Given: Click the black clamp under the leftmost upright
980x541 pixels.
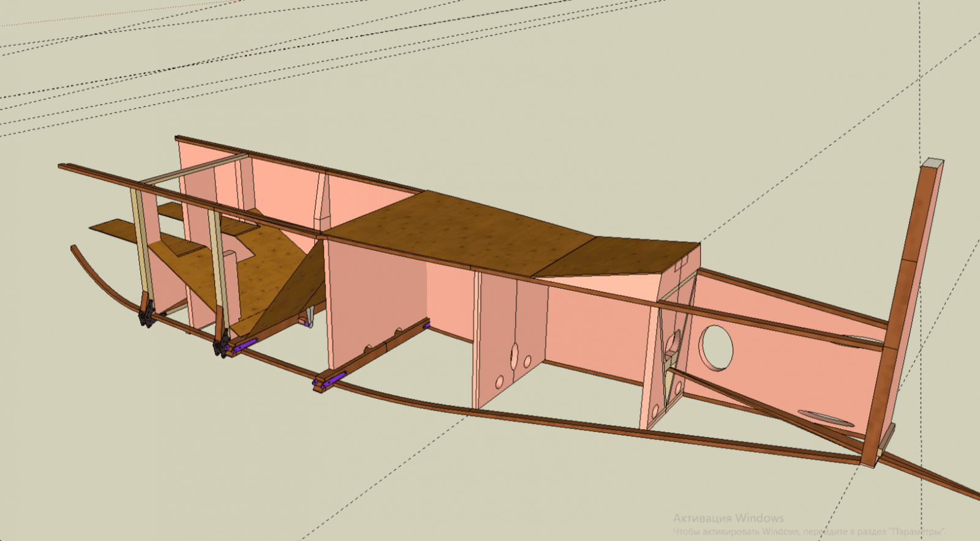Looking at the screenshot, I should click(x=146, y=314).
